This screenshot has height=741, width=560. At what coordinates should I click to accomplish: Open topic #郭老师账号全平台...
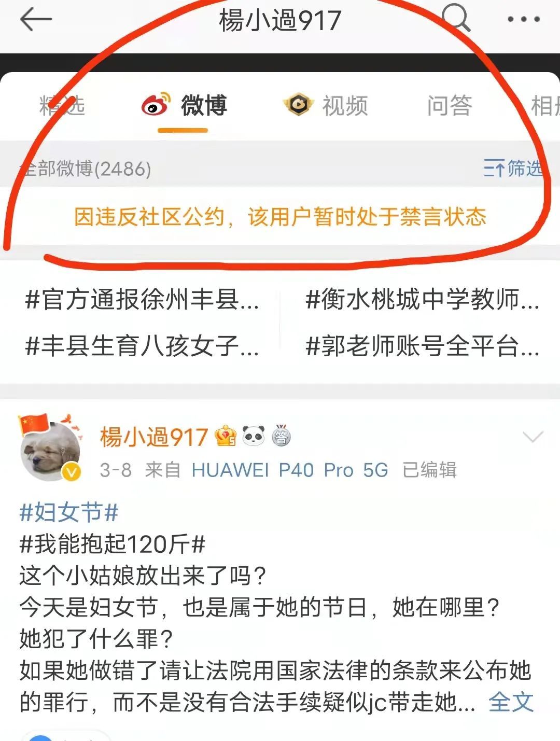(423, 346)
